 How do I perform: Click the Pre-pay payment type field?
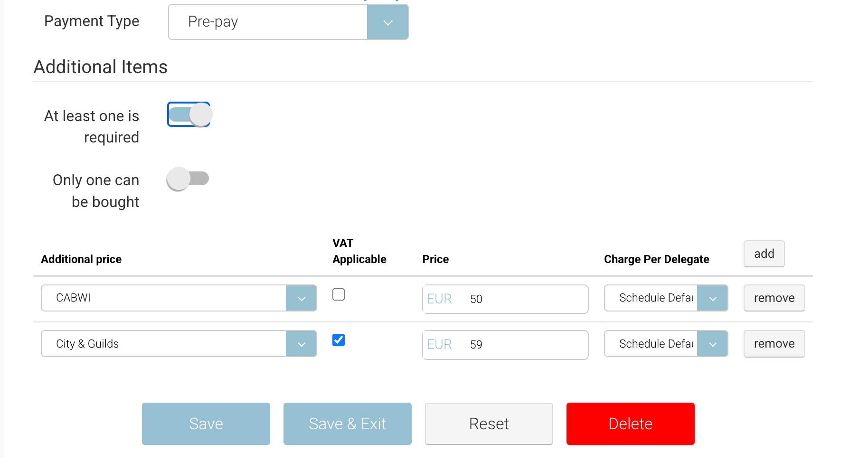click(x=268, y=22)
